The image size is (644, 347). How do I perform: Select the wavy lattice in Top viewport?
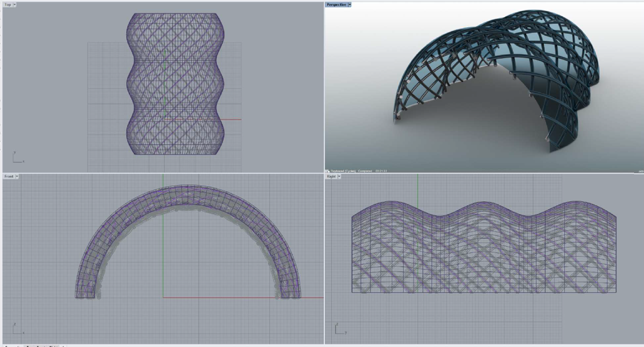tap(175, 84)
